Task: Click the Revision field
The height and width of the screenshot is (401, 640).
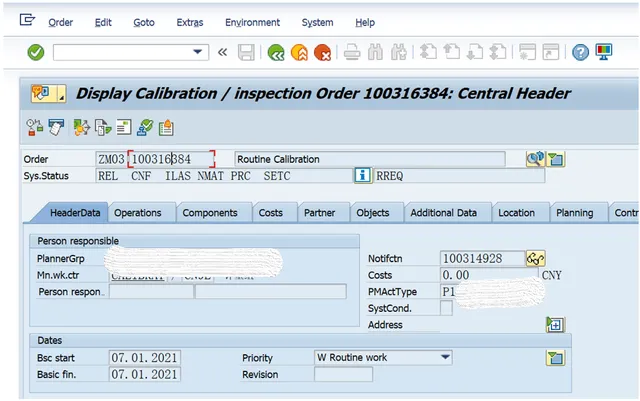Action: (343, 374)
